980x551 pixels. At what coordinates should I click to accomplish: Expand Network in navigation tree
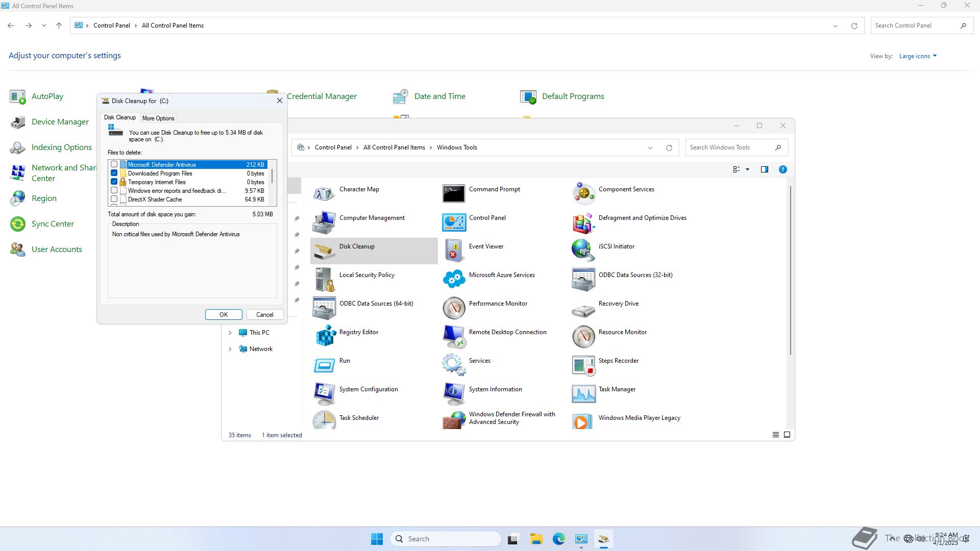pyautogui.click(x=230, y=349)
